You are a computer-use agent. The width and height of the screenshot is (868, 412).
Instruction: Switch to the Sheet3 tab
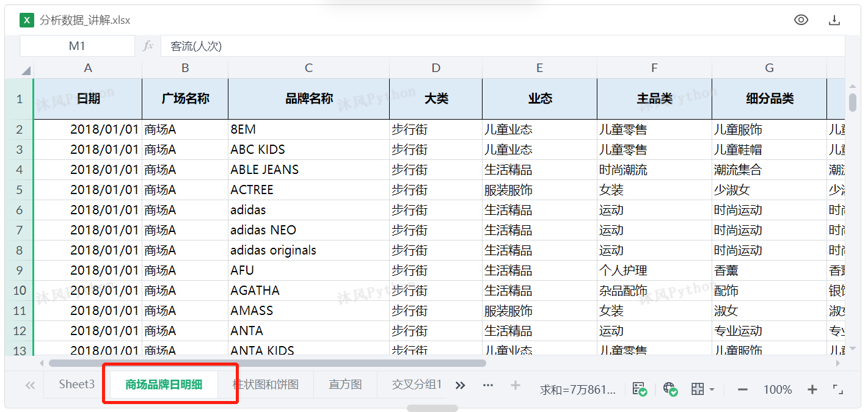click(x=76, y=385)
